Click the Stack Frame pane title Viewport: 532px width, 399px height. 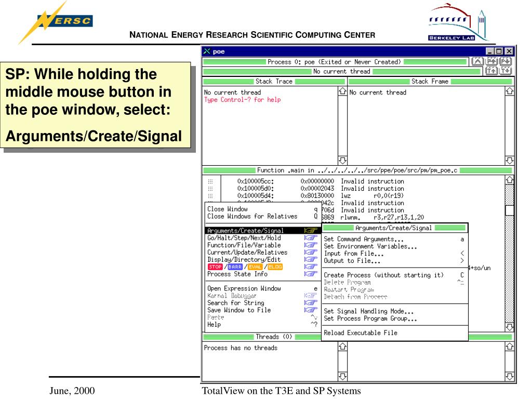430,82
